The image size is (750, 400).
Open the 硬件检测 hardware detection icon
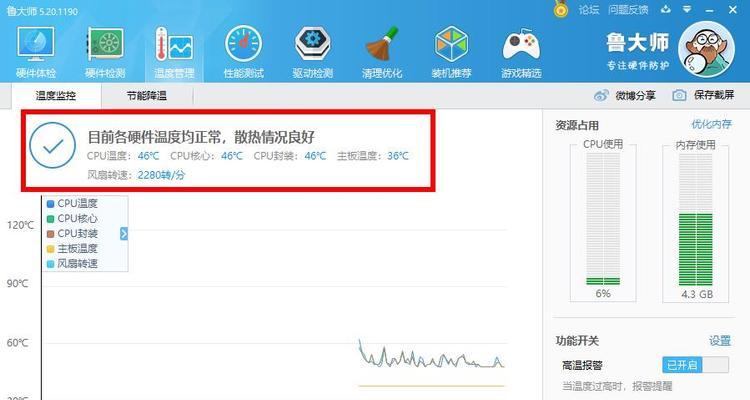point(105,44)
